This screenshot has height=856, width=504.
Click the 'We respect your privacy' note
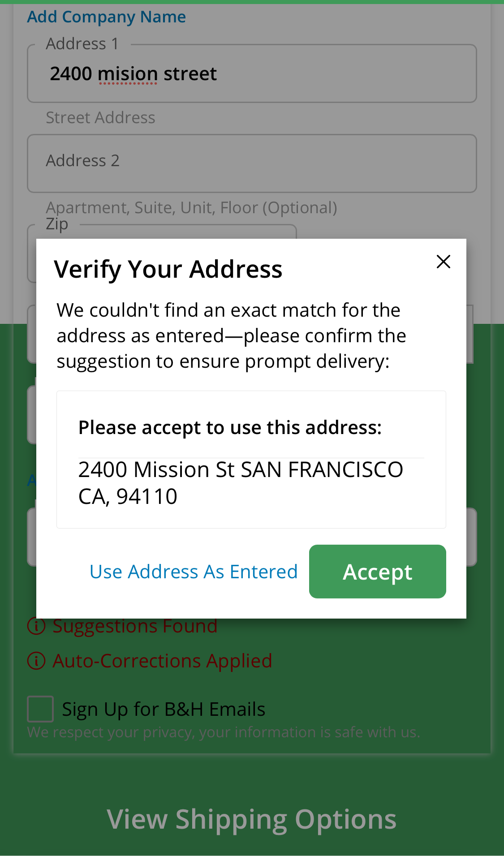pos(223,732)
